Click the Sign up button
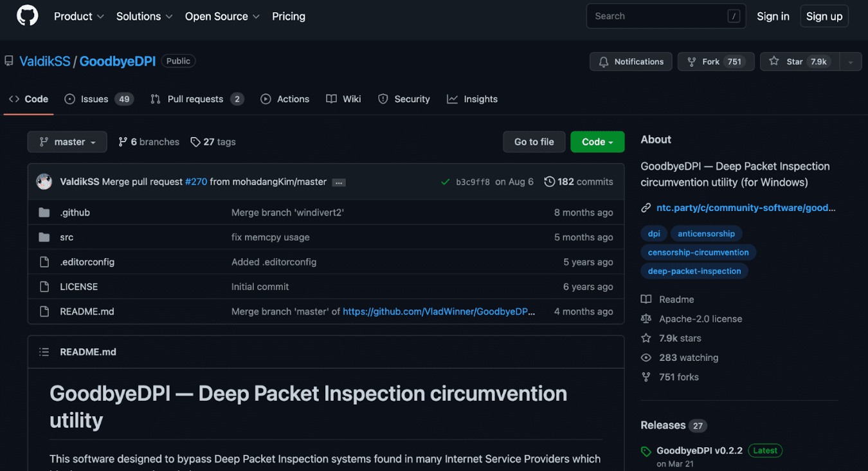 (824, 16)
